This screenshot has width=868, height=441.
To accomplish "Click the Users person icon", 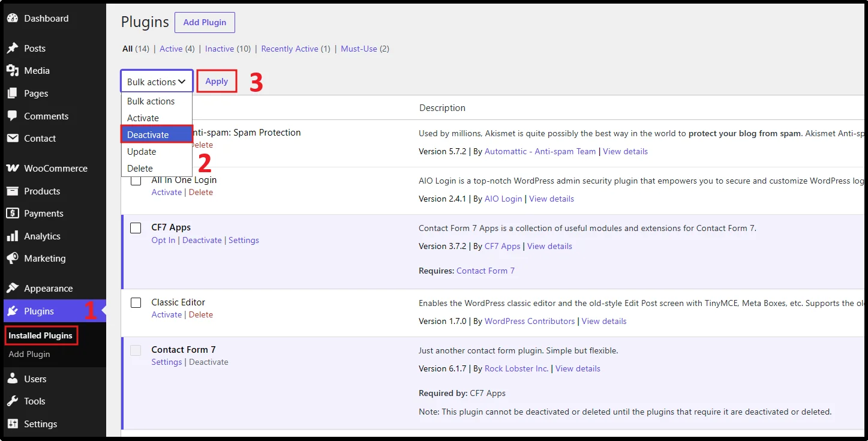I will click(12, 379).
